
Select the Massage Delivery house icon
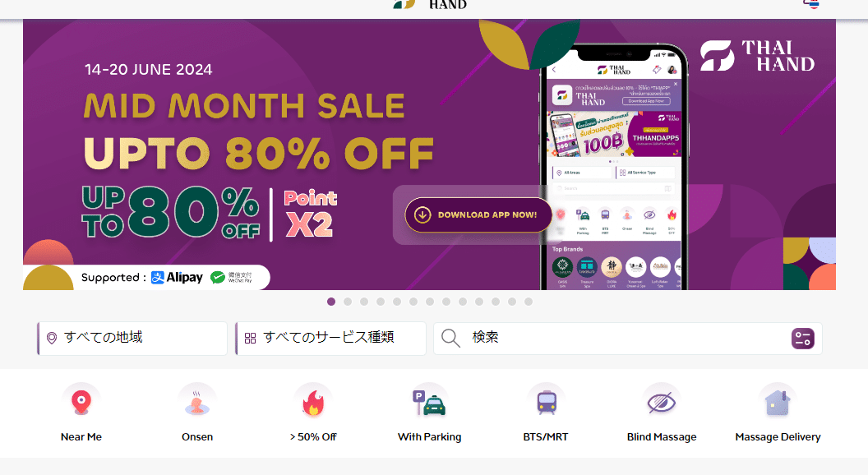(778, 401)
